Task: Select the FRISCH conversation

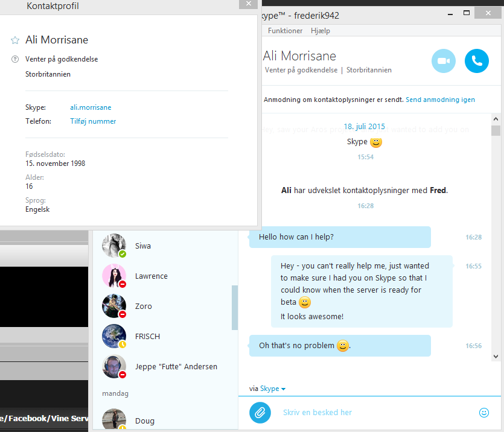Action: pos(165,336)
